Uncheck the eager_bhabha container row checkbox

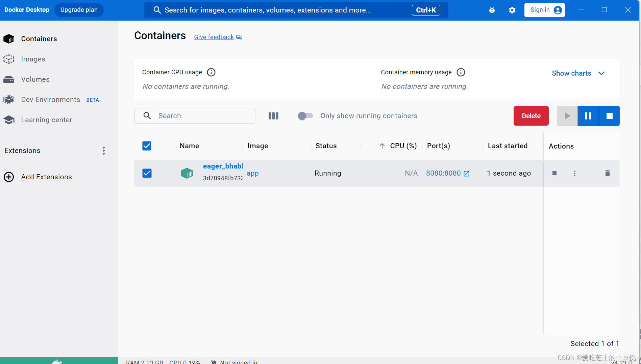(147, 173)
